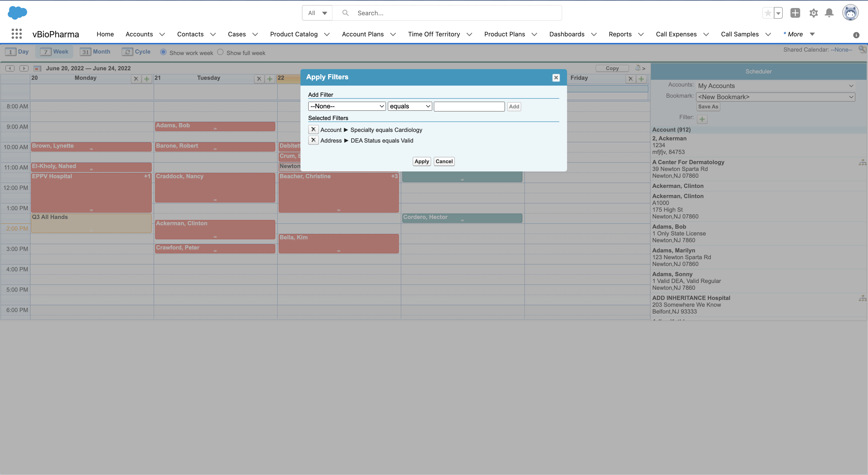Select the Show full week radio button

pos(220,52)
